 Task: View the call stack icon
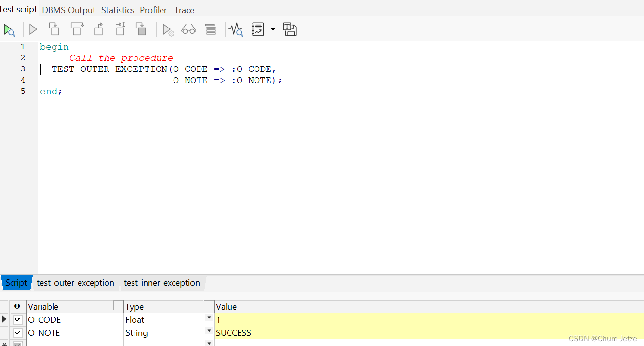210,29
